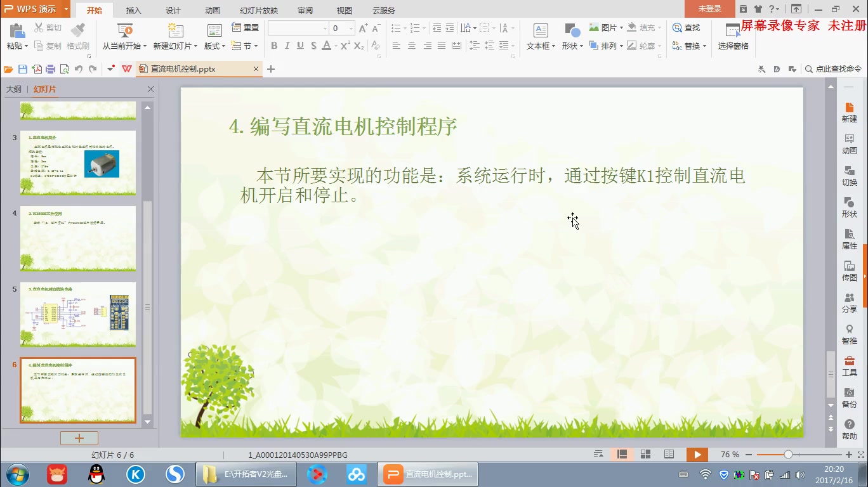Viewport: 868px width, 487px height.
Task: Align text left
Action: point(397,46)
